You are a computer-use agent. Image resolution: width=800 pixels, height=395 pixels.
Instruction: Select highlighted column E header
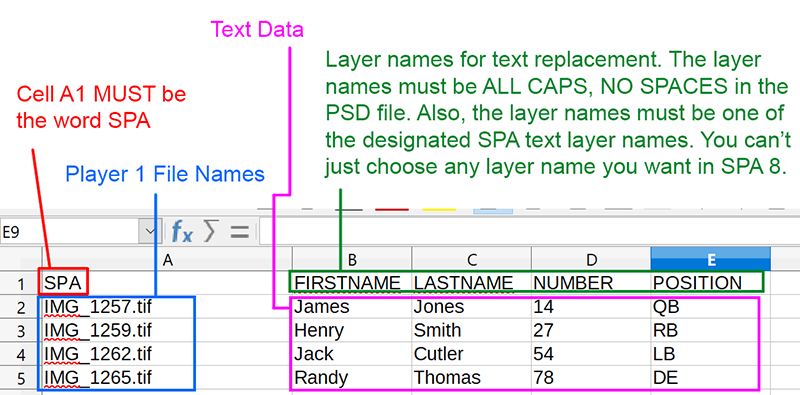coord(711,260)
